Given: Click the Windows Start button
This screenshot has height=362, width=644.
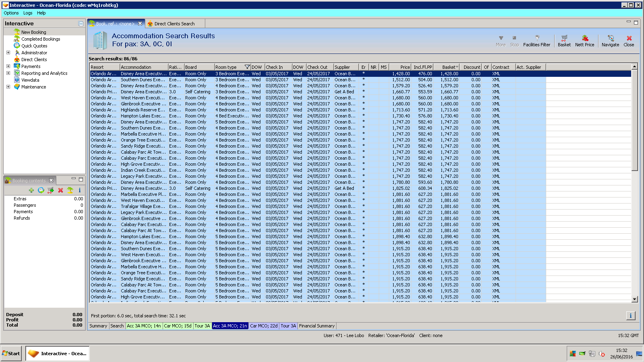Looking at the screenshot, I should 11,354.
